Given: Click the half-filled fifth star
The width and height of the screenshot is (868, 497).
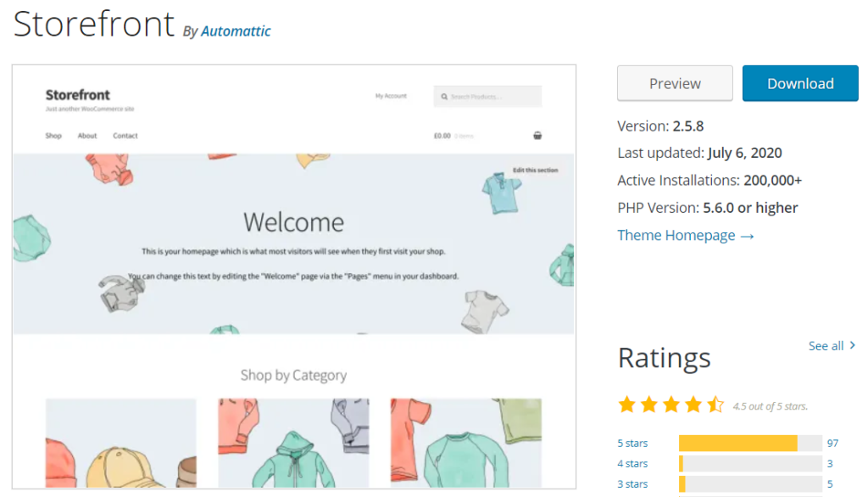Looking at the screenshot, I should (715, 405).
